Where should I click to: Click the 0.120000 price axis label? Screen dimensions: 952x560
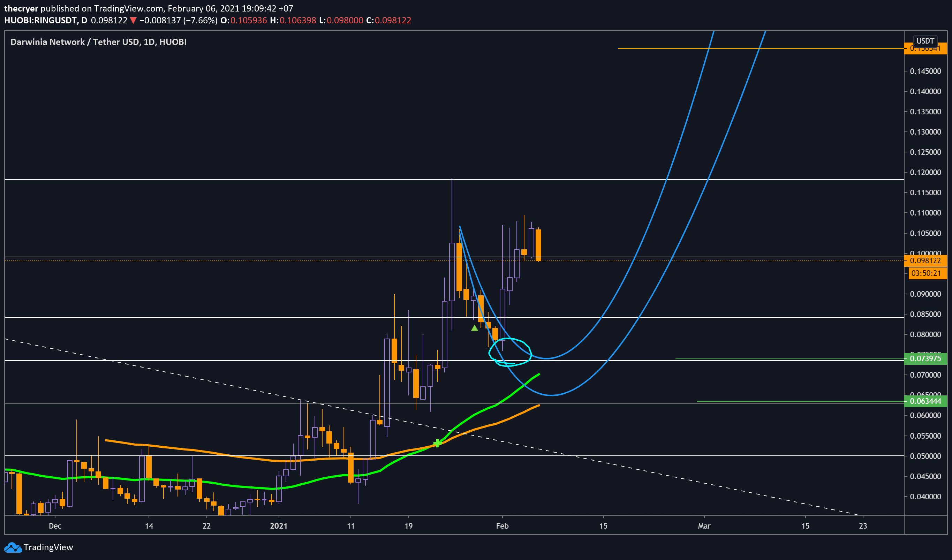(x=925, y=172)
